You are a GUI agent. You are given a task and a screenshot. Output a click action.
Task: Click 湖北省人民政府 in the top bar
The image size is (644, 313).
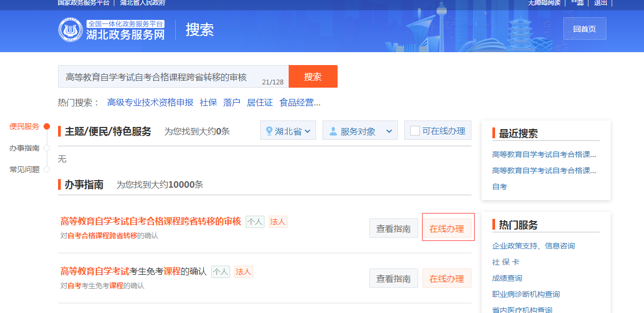pos(143,3)
